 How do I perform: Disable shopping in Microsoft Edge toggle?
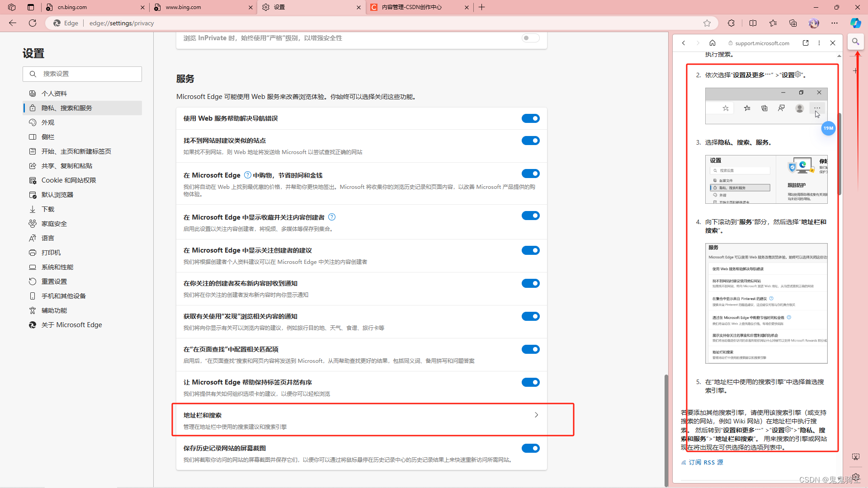pyautogui.click(x=530, y=174)
